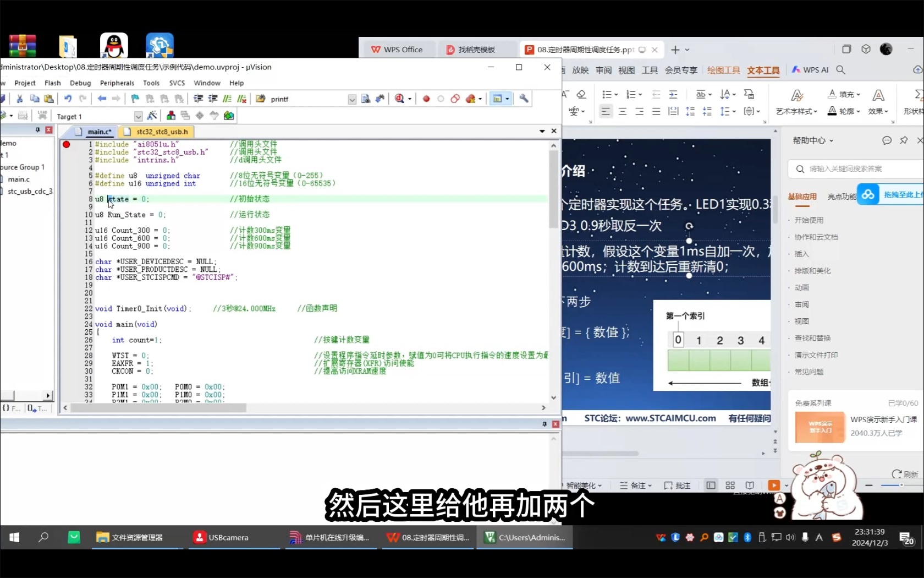Undo the last edit in µVision
Screen dimensions: 924x578
pyautogui.click(x=68, y=99)
